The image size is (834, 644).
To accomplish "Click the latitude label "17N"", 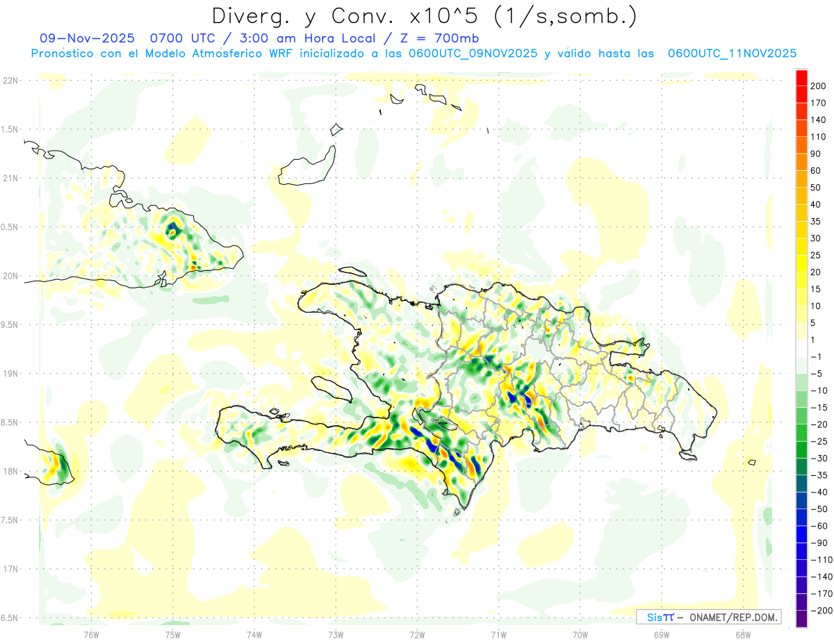I will 10,569.
